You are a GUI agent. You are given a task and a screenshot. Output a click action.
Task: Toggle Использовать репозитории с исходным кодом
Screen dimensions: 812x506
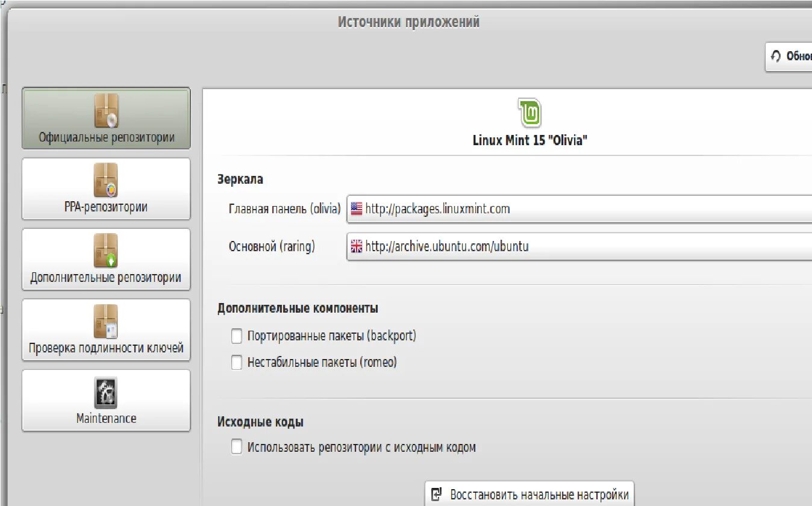[237, 448]
